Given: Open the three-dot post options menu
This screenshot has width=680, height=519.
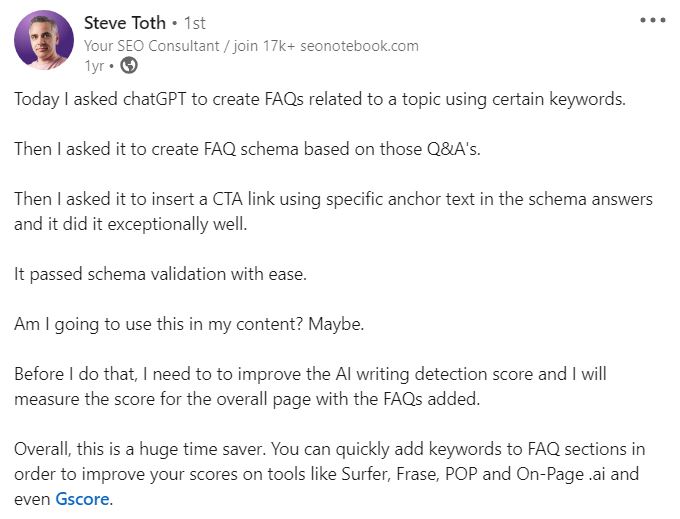Looking at the screenshot, I should coord(653,20).
